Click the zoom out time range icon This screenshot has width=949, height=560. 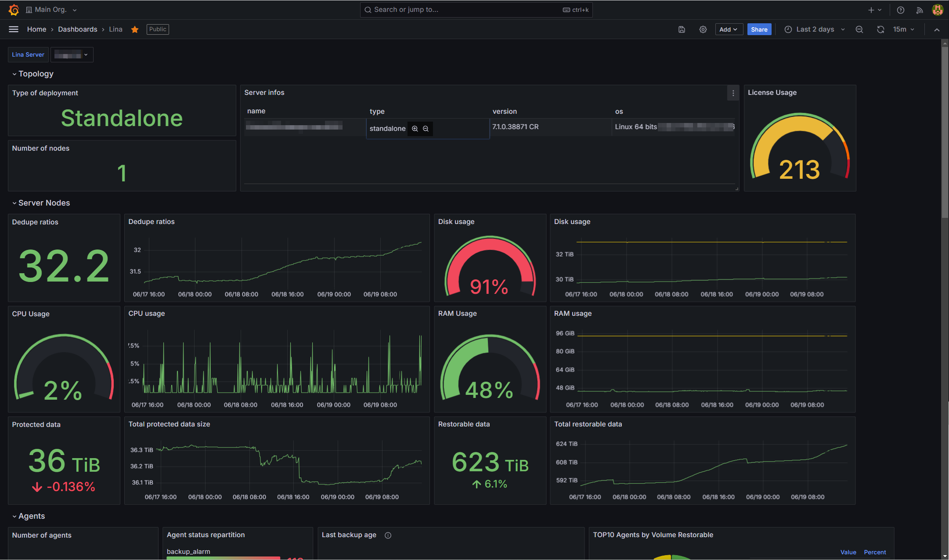tap(859, 29)
